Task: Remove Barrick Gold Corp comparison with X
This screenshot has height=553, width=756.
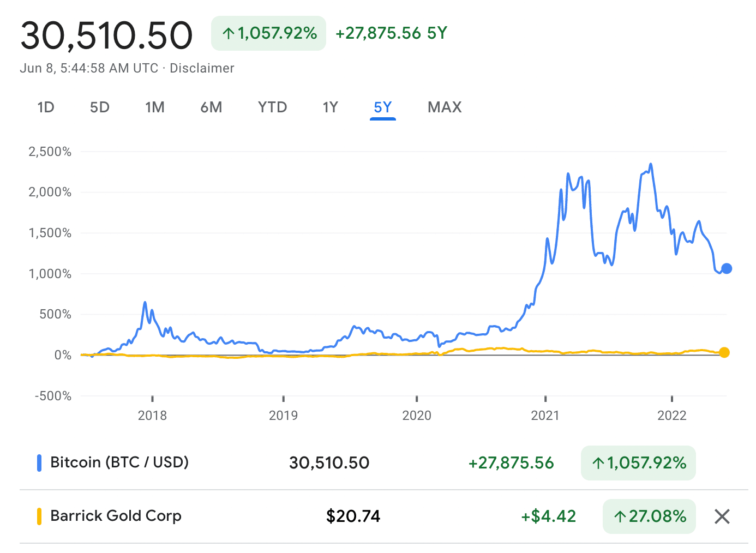Action: (722, 516)
